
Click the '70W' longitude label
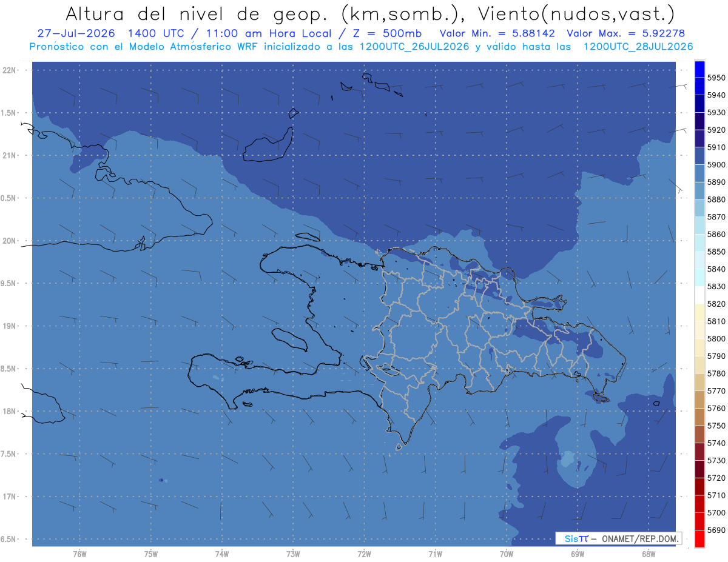pos(507,554)
